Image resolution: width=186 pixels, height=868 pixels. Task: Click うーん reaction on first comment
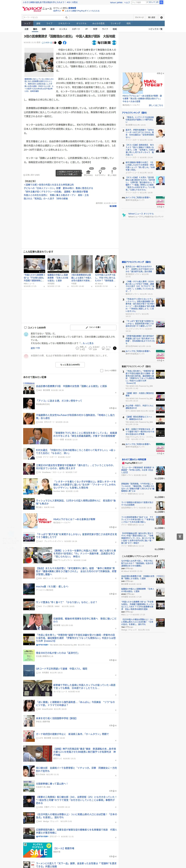click(x=106, y=348)
